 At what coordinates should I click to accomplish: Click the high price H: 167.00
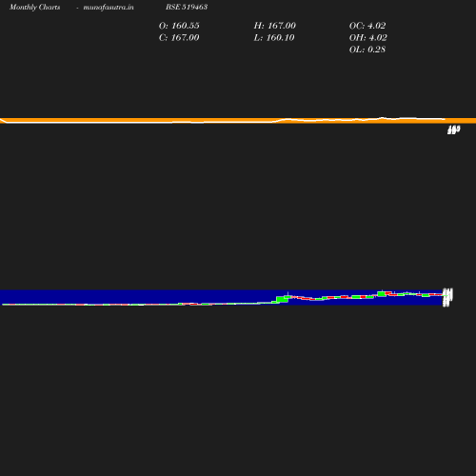[274, 26]
